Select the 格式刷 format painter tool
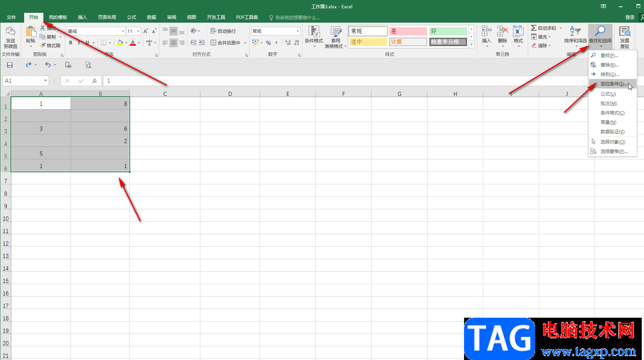This screenshot has width=644, height=360. pyautogui.click(x=50, y=45)
